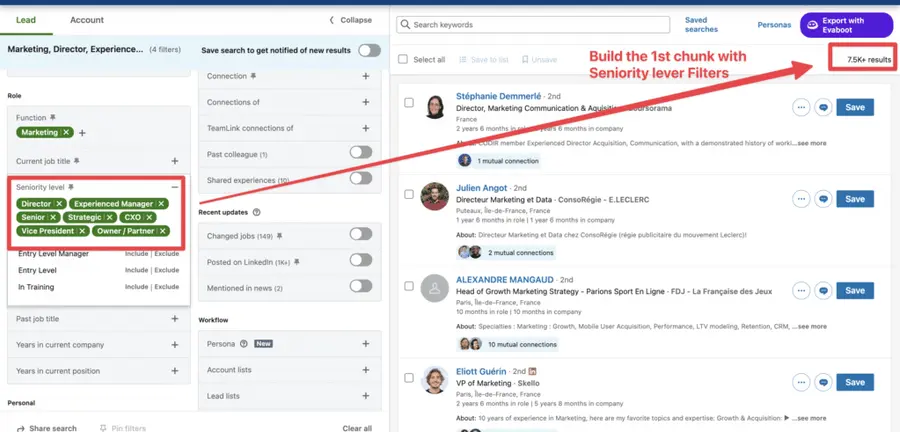The width and height of the screenshot is (900, 432).
Task: Click the Unsave bookmark icon
Action: 525,60
